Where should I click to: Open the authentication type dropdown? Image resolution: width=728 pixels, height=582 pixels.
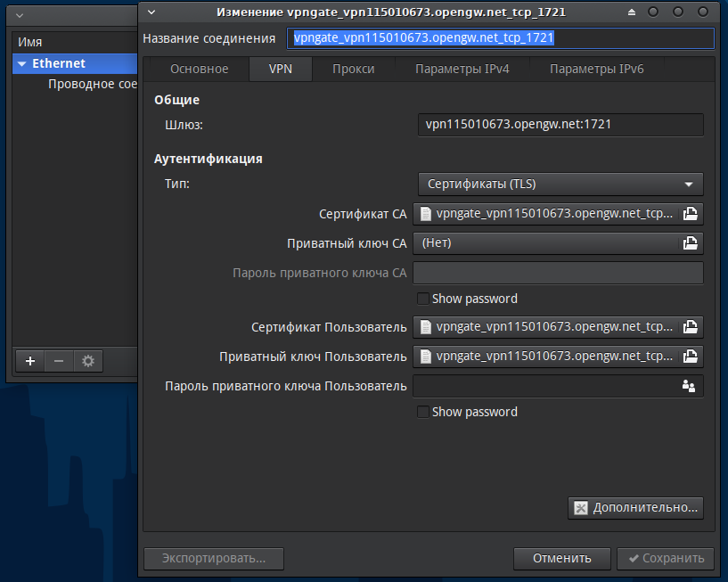coord(560,184)
